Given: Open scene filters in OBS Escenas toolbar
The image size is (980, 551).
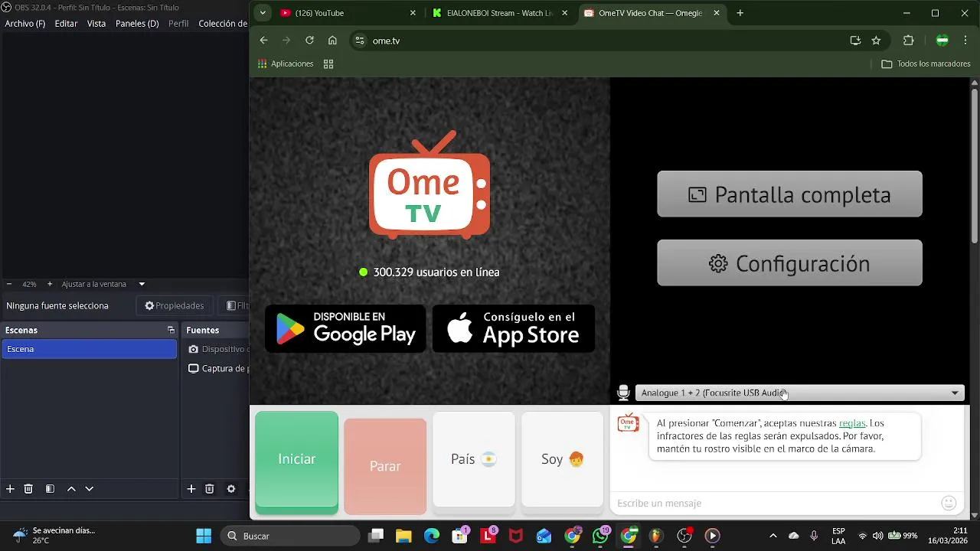Looking at the screenshot, I should tap(50, 489).
